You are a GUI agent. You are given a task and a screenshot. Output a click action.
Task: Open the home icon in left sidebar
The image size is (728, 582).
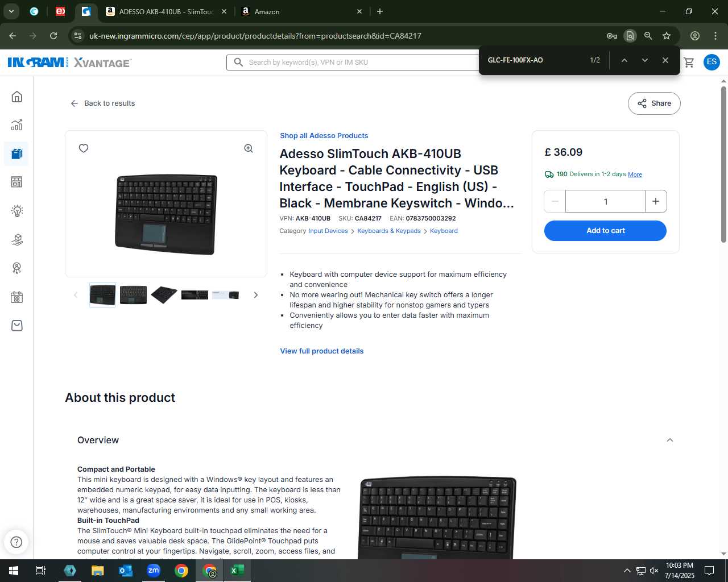point(16,97)
